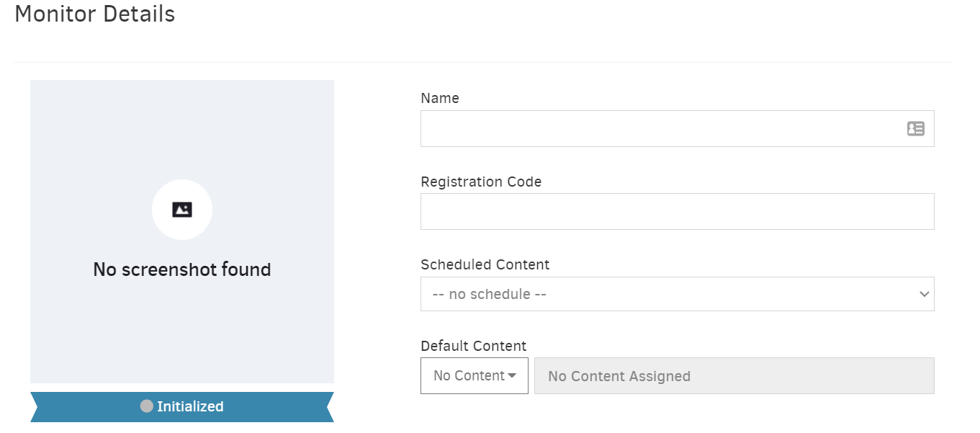Click the Name field label
980x433 pixels.
[439, 98]
